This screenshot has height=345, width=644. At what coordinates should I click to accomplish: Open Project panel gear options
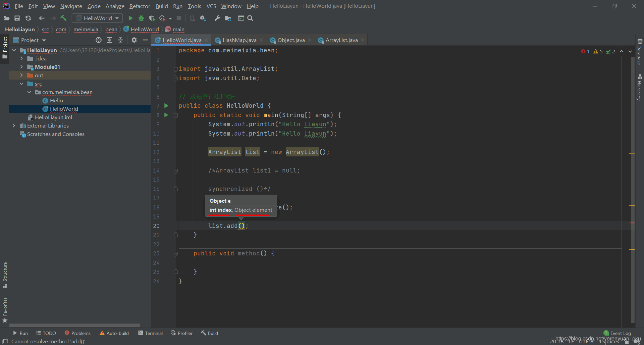tap(134, 40)
